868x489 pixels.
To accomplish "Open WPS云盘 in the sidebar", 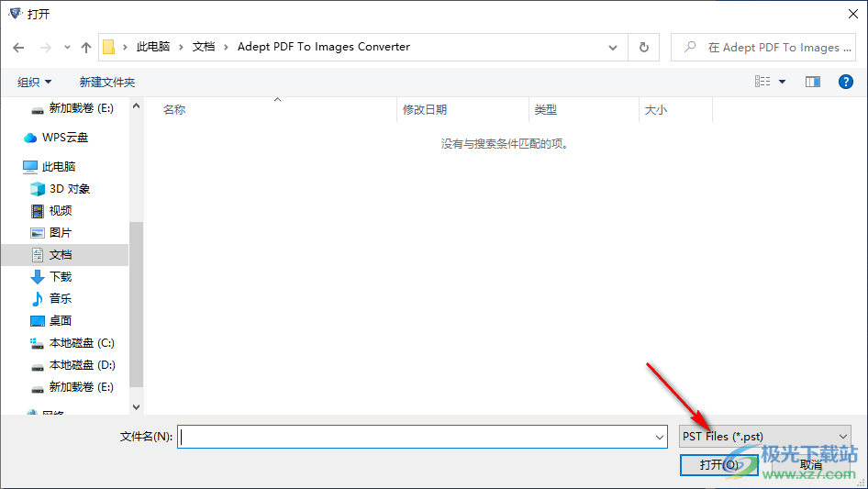I will (x=55, y=138).
